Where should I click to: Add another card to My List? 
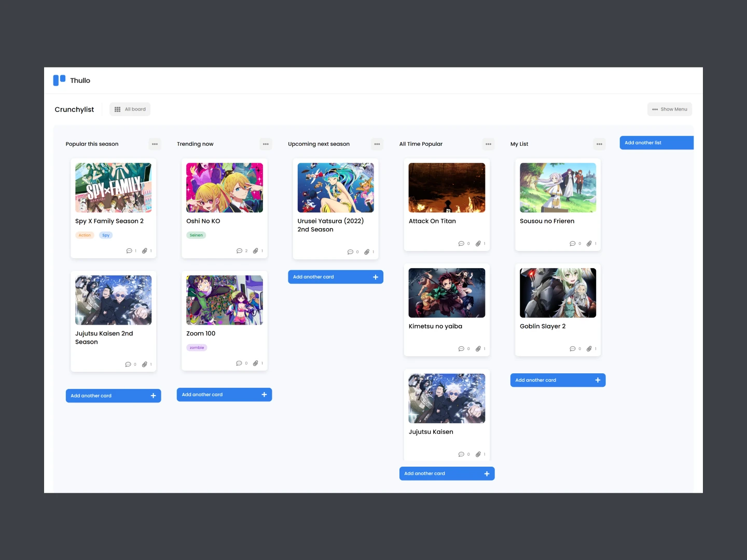pyautogui.click(x=558, y=380)
